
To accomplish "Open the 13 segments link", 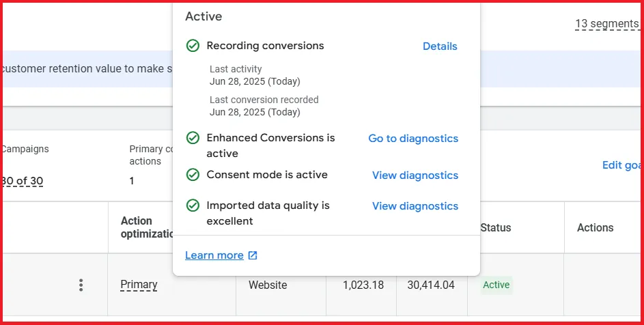I will click(x=606, y=24).
